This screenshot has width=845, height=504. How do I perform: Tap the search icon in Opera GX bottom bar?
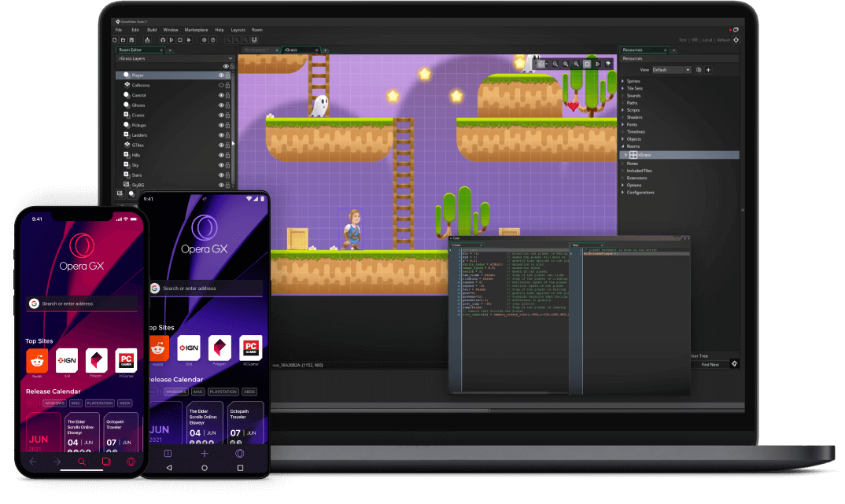81,462
